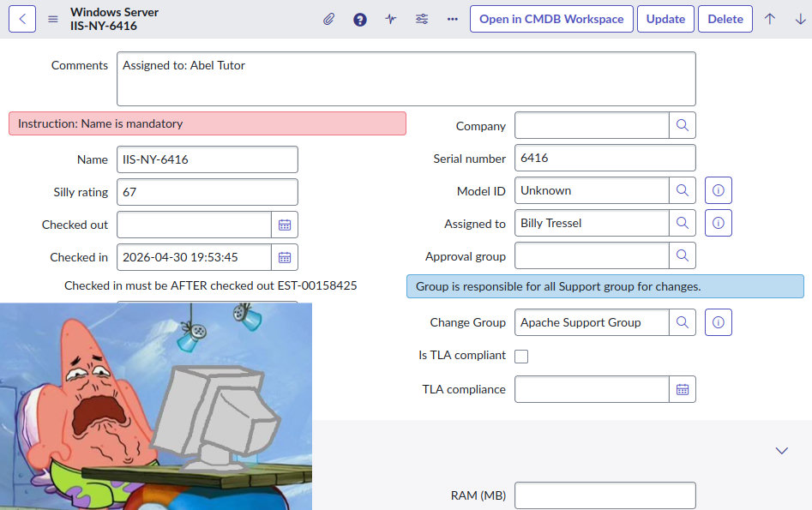Image resolution: width=812 pixels, height=510 pixels.
Task: Toggle the Is TLA compliant checkbox
Action: pyautogui.click(x=521, y=356)
